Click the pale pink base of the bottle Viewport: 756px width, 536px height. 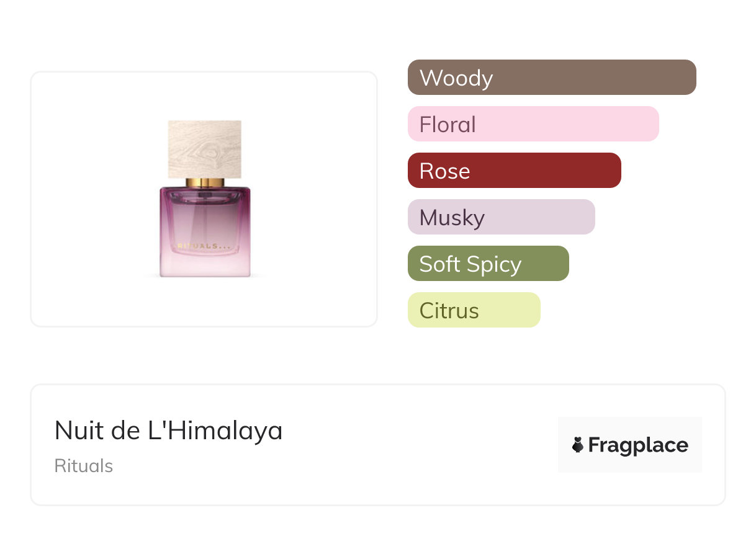point(205,267)
